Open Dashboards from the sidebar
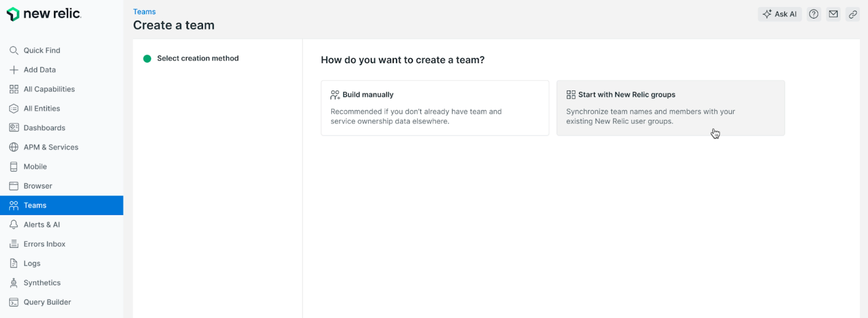Viewport: 868px width, 318px height. [x=44, y=128]
